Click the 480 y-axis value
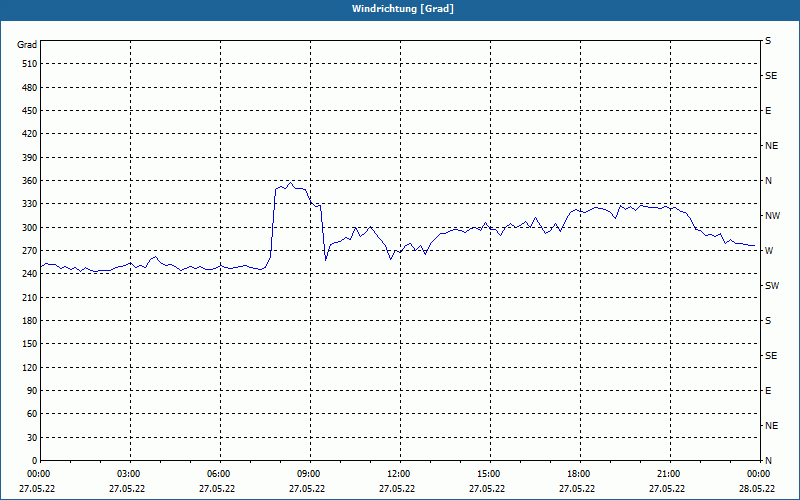Screen dimensions: 800x500 coord(29,88)
